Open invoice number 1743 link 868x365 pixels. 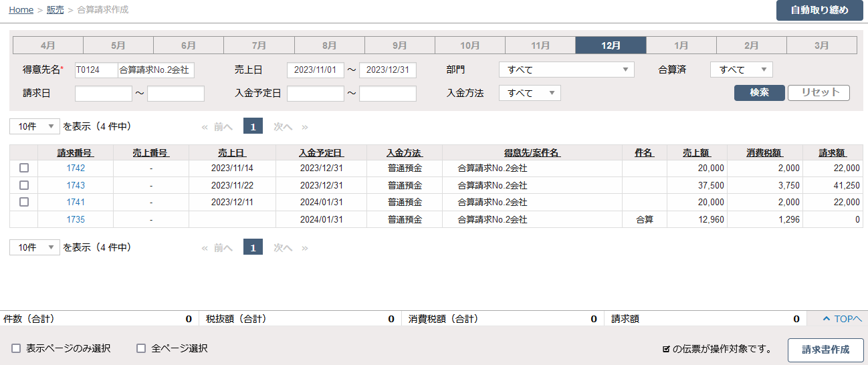pyautogui.click(x=76, y=185)
